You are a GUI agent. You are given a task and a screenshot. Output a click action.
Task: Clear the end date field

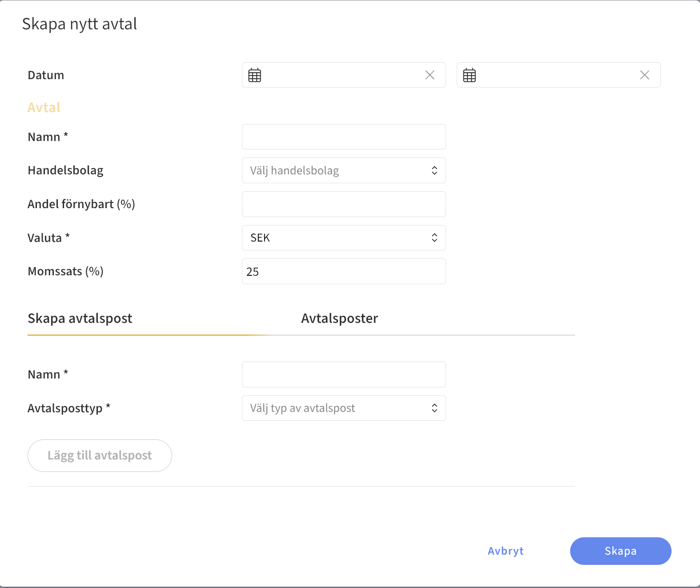644,75
